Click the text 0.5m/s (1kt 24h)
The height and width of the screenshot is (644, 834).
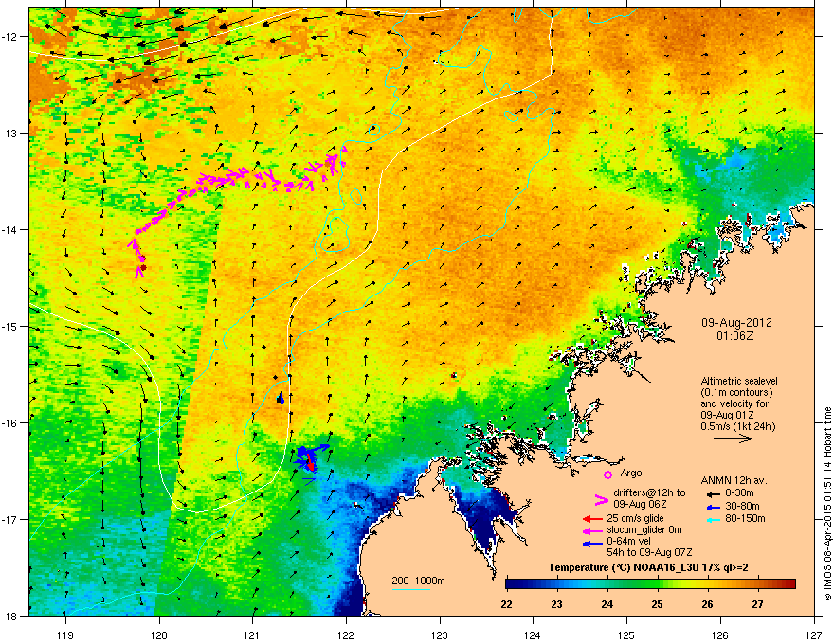click(x=737, y=426)
